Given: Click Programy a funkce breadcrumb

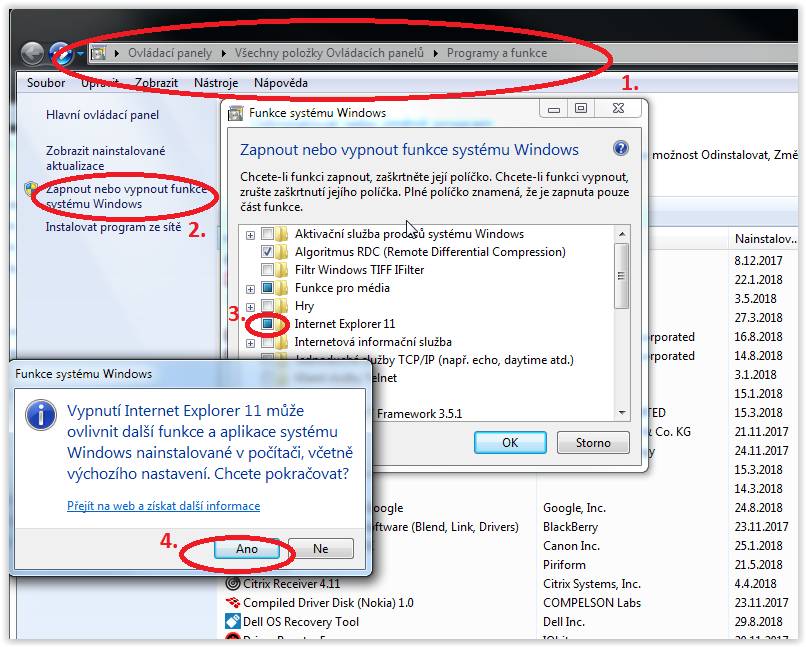Looking at the screenshot, I should coord(497,53).
